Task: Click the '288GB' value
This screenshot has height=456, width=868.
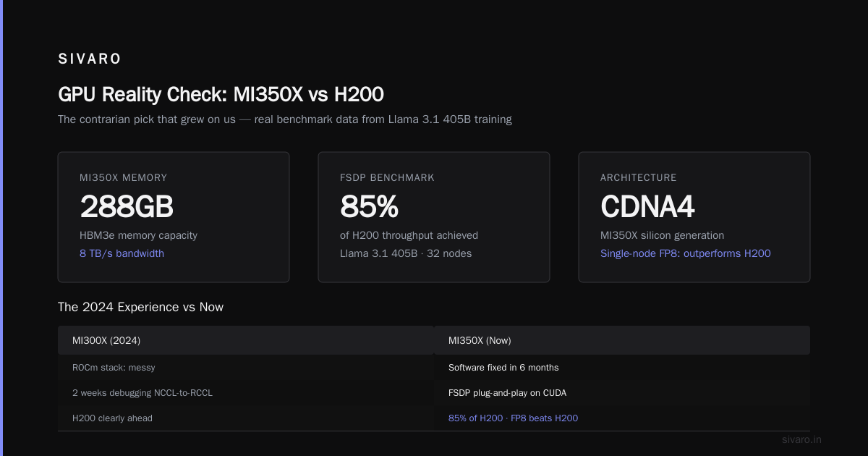Action: pos(127,207)
